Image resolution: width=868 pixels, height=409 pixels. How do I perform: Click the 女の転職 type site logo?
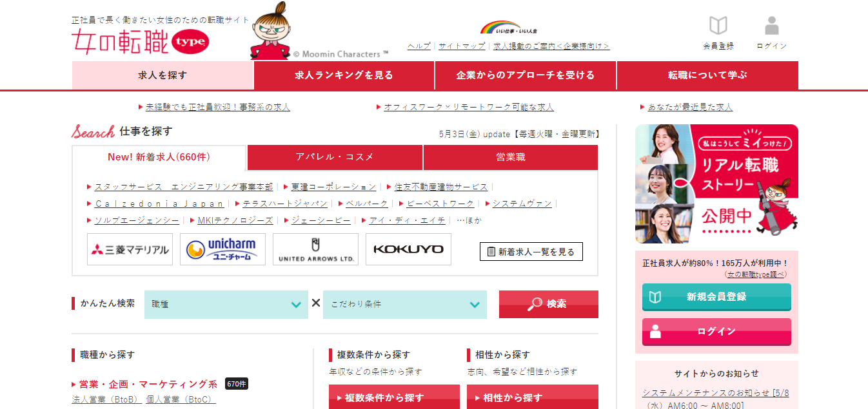pos(141,41)
